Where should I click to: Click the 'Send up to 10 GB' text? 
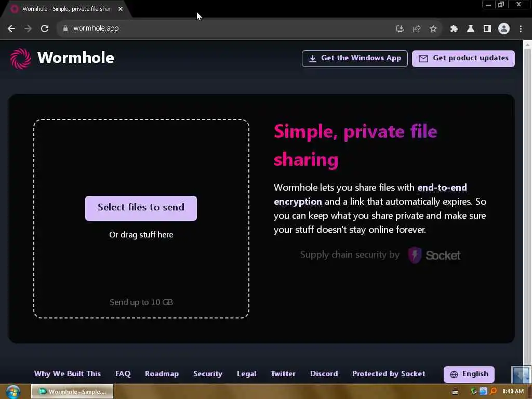(141, 302)
